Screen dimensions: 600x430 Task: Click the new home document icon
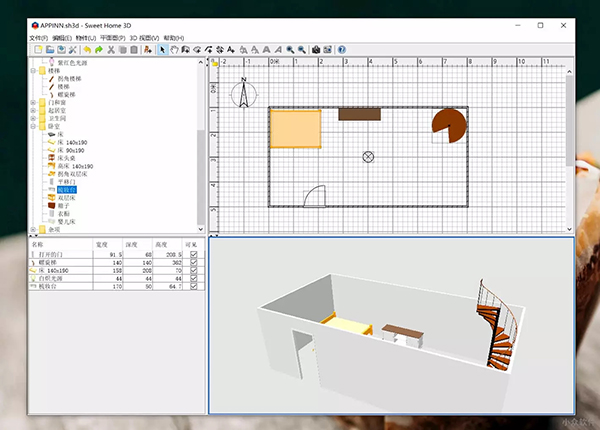(38, 49)
